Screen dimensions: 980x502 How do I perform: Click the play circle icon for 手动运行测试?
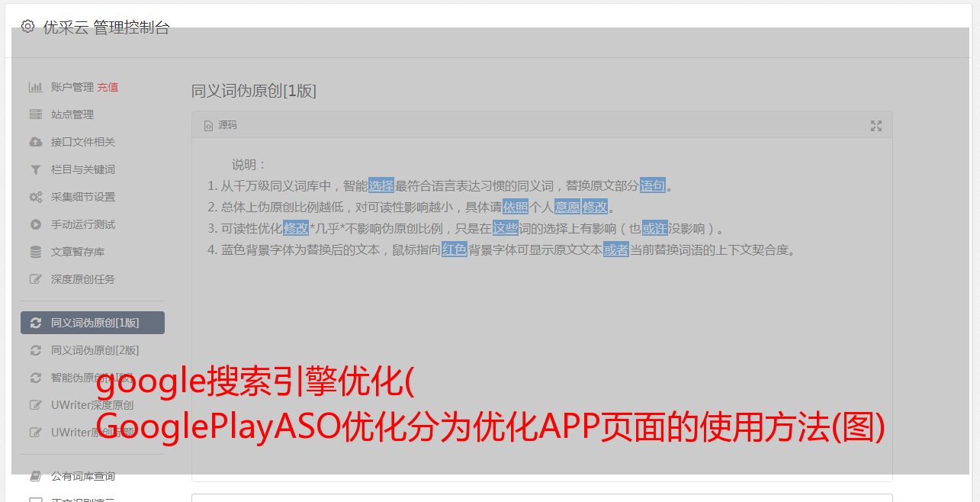coord(35,224)
